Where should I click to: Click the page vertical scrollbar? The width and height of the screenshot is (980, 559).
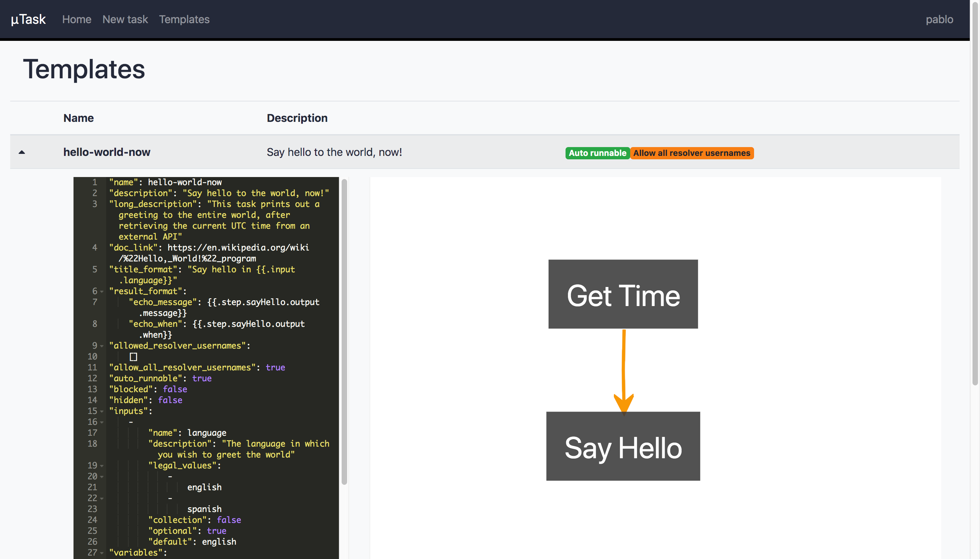coord(975,193)
